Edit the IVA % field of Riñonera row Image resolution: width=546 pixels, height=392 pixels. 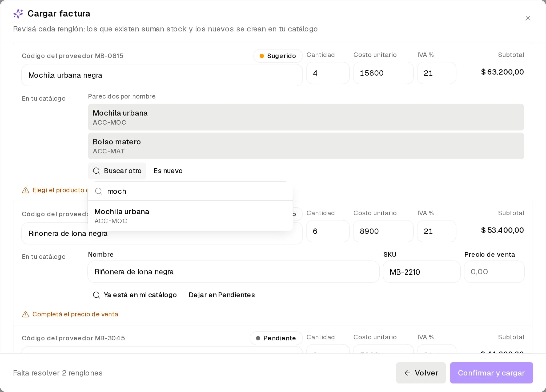tap(436, 231)
